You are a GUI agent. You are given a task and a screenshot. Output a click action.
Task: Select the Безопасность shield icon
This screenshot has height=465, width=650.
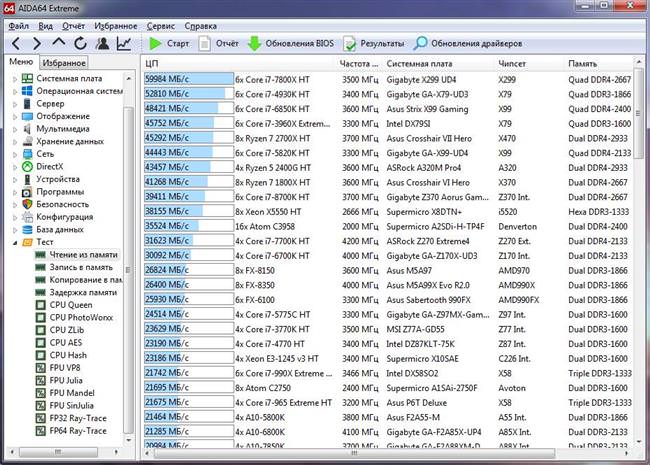[x=27, y=204]
